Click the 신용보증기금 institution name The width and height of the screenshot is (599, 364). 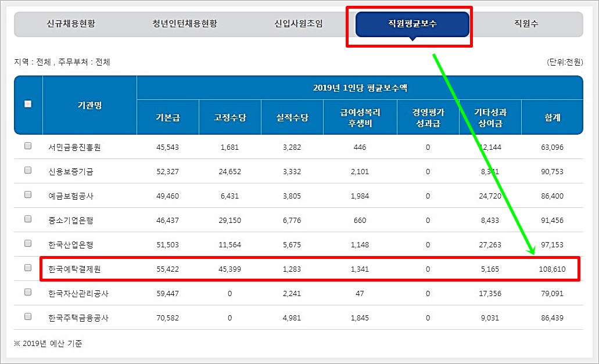pyautogui.click(x=71, y=172)
